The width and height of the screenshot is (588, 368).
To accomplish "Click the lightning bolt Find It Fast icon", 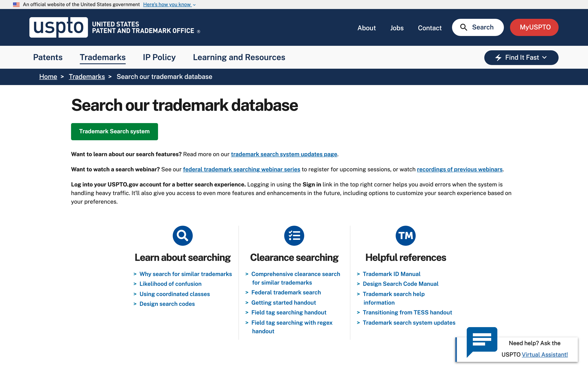I will pos(498,58).
